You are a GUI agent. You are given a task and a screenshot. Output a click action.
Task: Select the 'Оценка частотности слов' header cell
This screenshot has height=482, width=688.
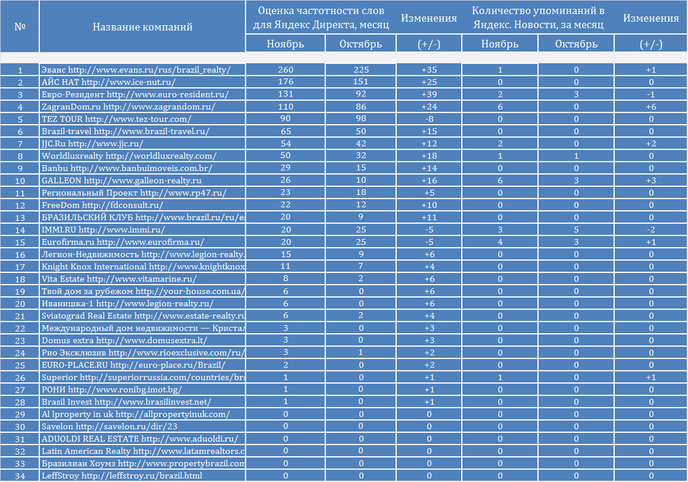coord(321,18)
